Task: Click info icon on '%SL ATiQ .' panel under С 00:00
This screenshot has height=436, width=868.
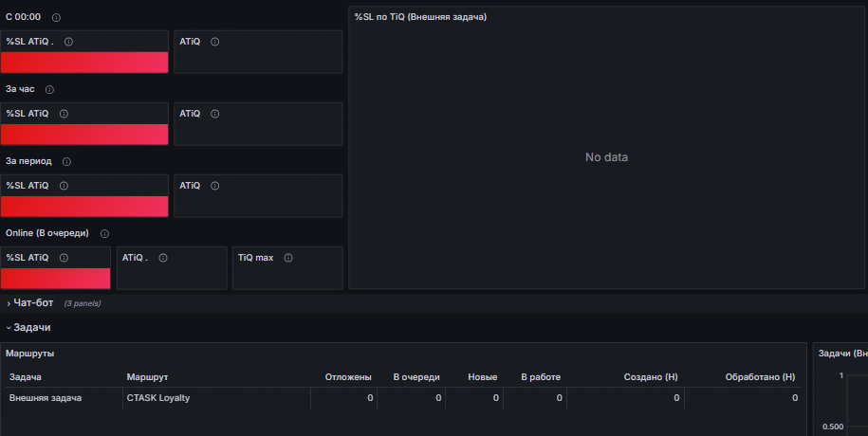Action: pos(68,42)
